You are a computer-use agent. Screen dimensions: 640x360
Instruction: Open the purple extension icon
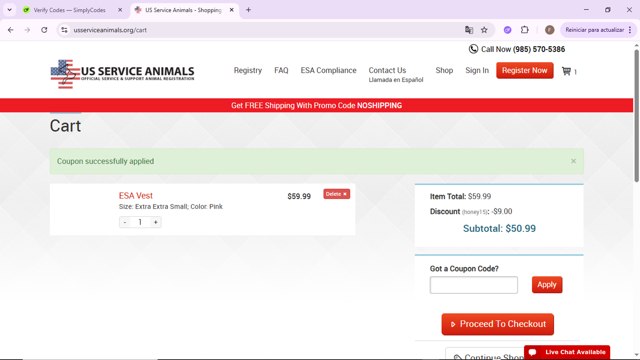[507, 30]
